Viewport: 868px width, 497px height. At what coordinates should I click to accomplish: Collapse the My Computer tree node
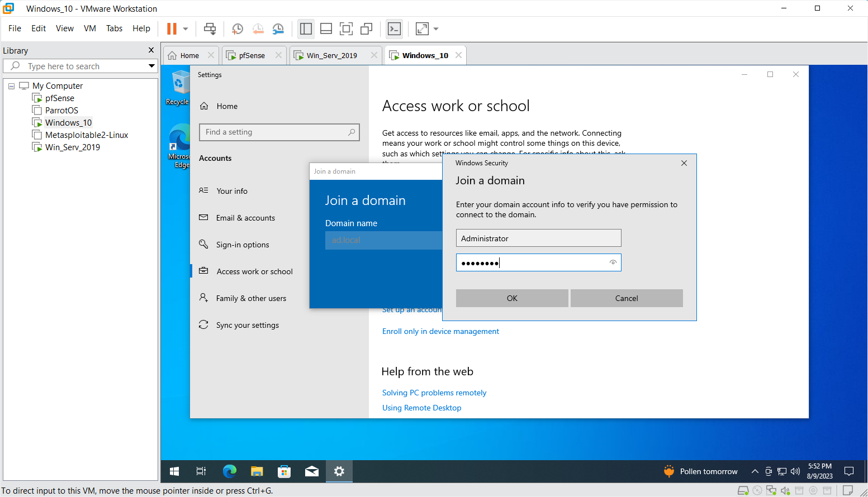click(11, 86)
